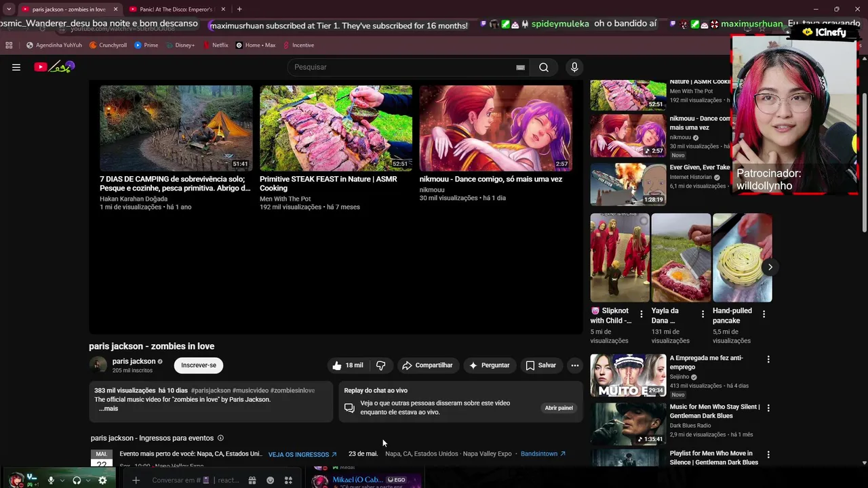
Task: Open the Ever Given sidebar video thumbnail
Action: (x=628, y=184)
